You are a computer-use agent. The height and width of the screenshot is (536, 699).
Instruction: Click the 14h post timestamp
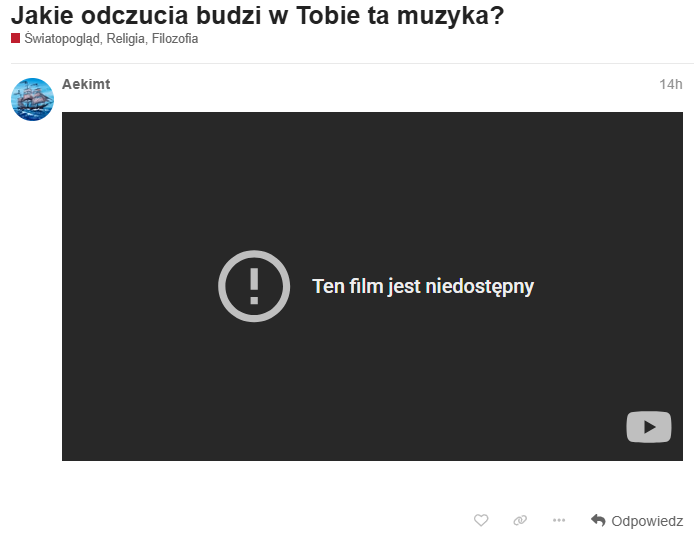coord(671,84)
